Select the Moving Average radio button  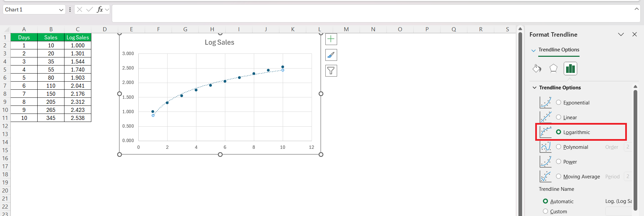click(x=558, y=176)
